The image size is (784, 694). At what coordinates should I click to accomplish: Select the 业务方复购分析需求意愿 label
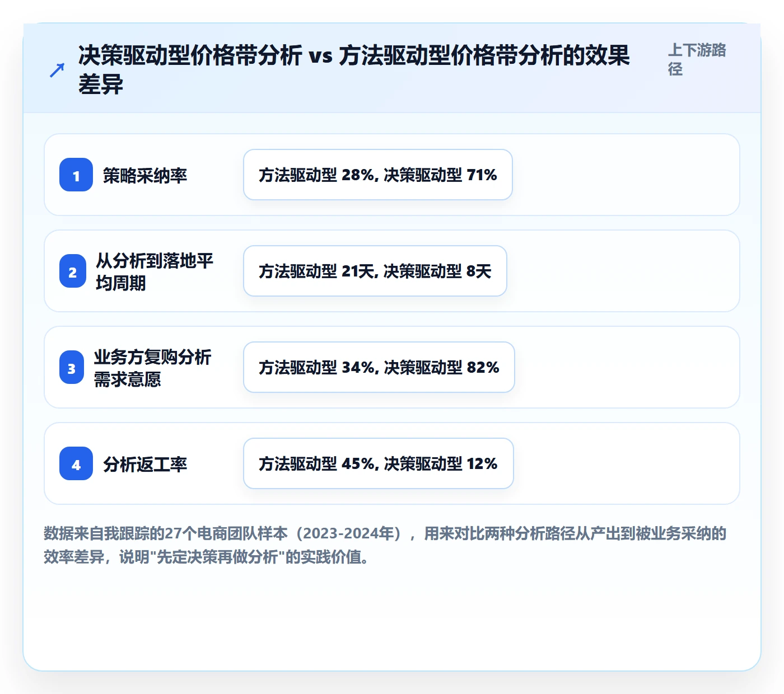[152, 368]
